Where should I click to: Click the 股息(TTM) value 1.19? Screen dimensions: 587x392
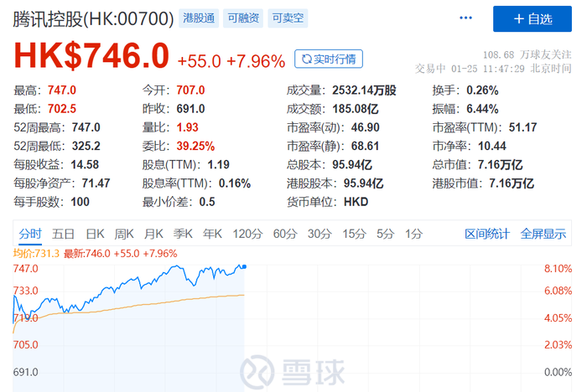pyautogui.click(x=218, y=164)
